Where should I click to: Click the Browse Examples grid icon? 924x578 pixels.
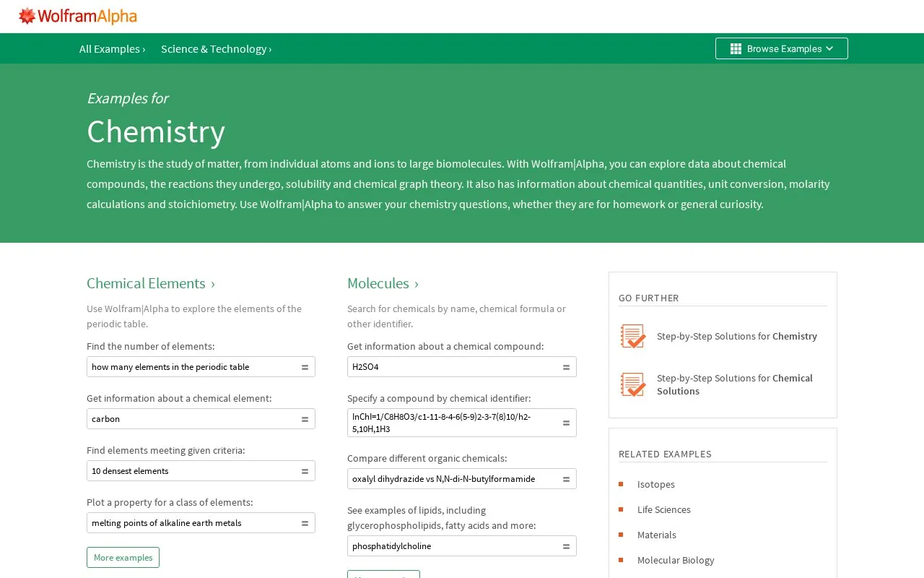(x=736, y=48)
